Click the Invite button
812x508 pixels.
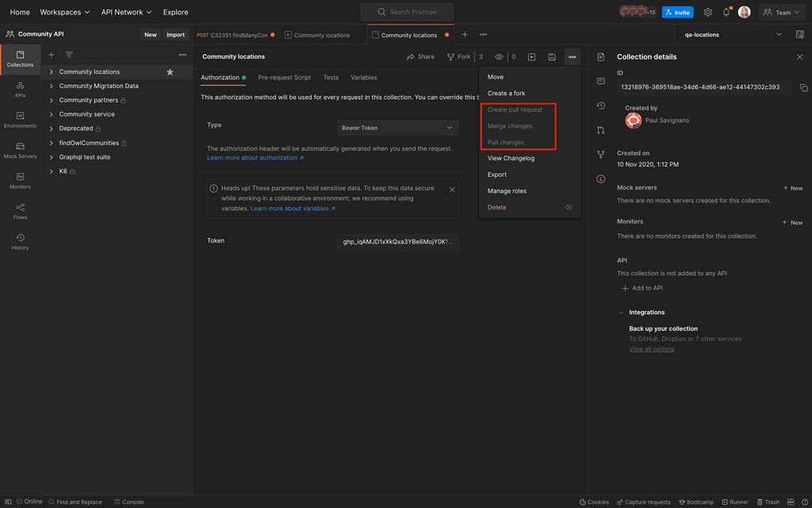point(677,12)
